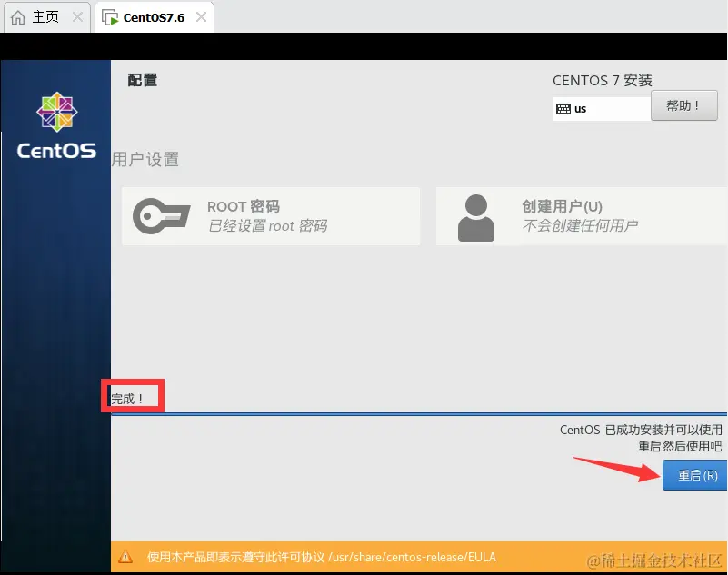Select the CentOS7.6 VM tab
The image size is (728, 575).
(x=155, y=17)
